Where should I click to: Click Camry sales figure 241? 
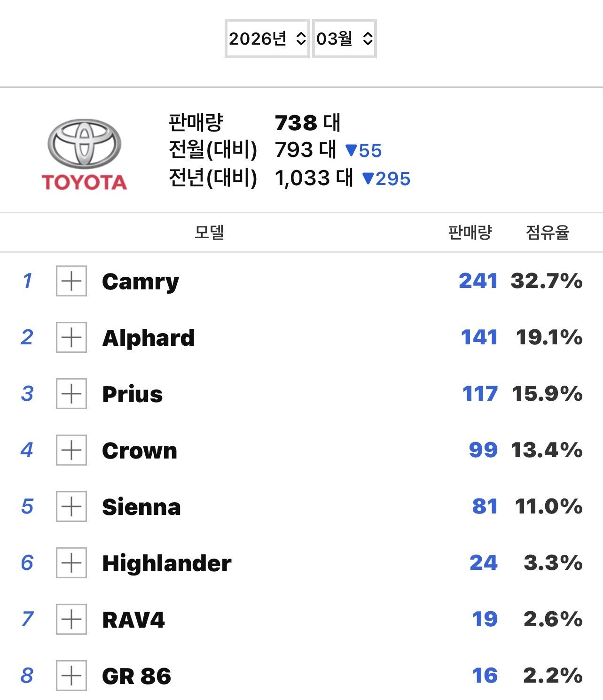point(478,281)
